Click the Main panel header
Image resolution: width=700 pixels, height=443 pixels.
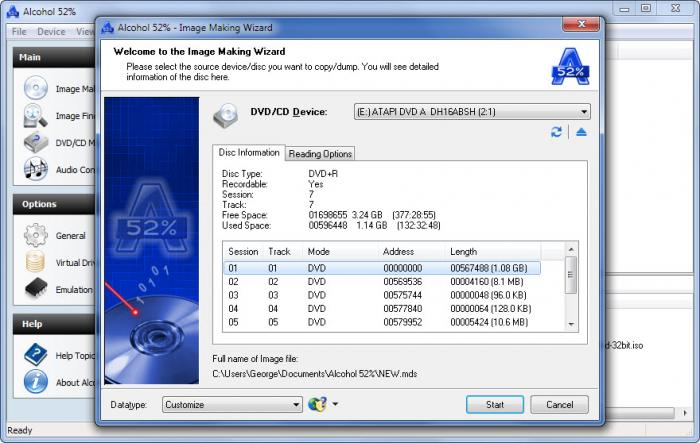click(54, 57)
